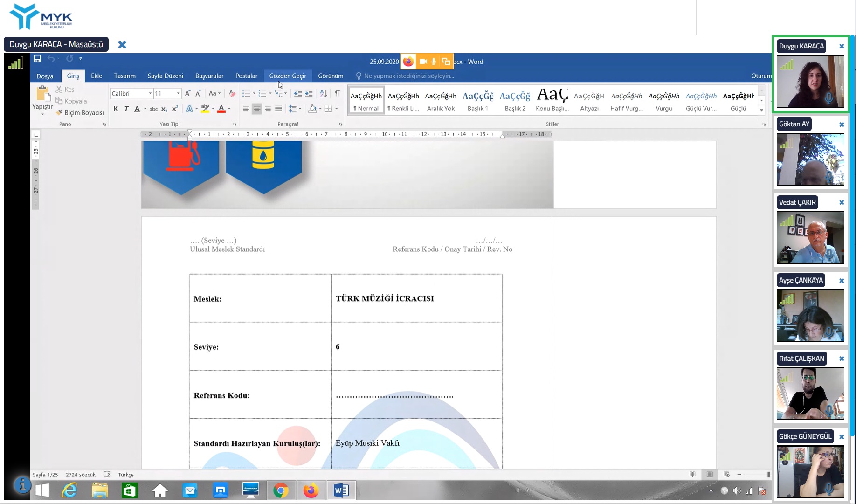
Task: Open Firefox from the Windows taskbar
Action: point(311,490)
